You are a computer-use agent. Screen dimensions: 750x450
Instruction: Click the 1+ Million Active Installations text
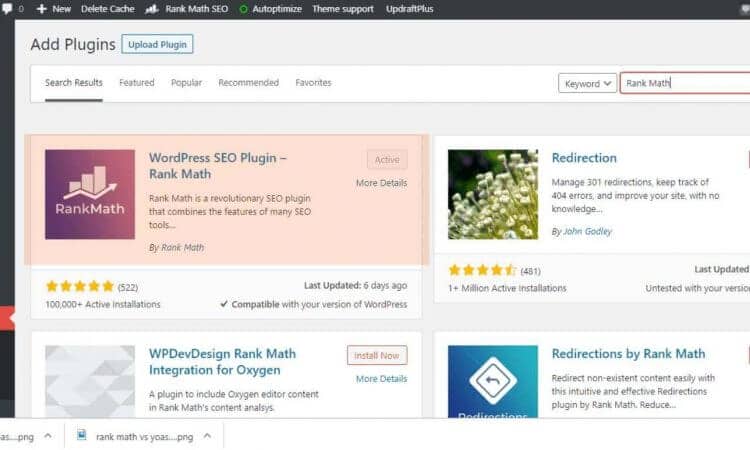(507, 288)
